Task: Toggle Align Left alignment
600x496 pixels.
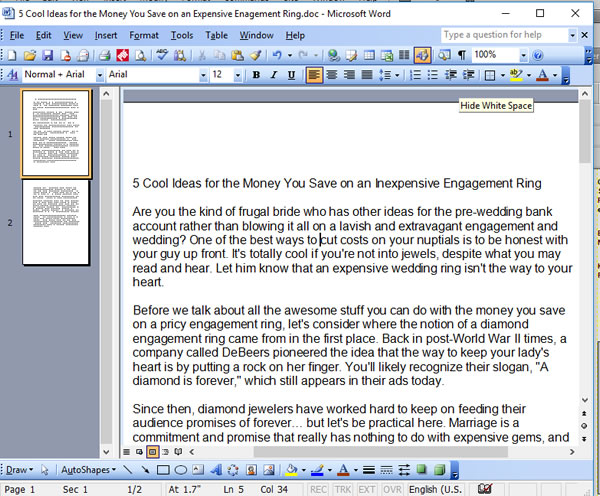Action: click(314, 75)
